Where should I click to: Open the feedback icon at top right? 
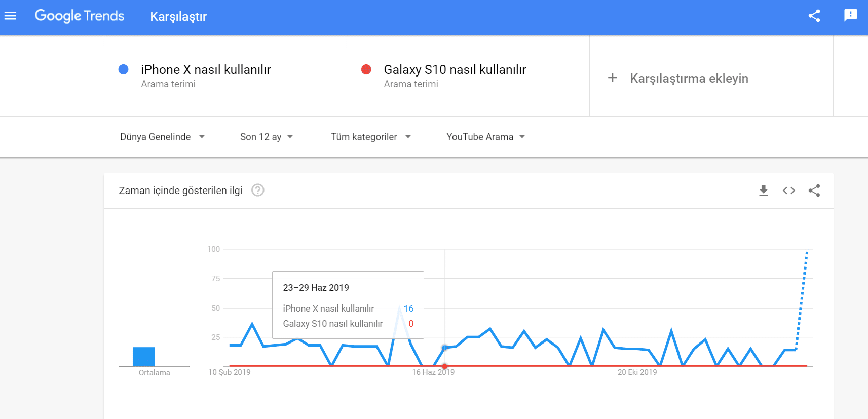[x=850, y=16]
